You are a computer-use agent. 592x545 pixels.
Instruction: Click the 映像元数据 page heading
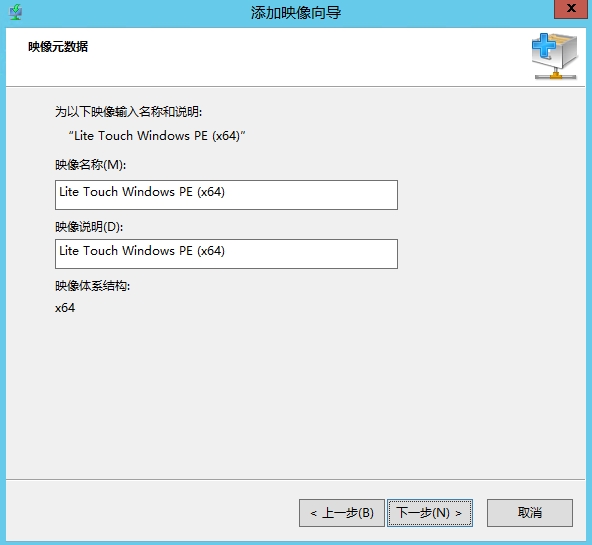pyautogui.click(x=58, y=47)
